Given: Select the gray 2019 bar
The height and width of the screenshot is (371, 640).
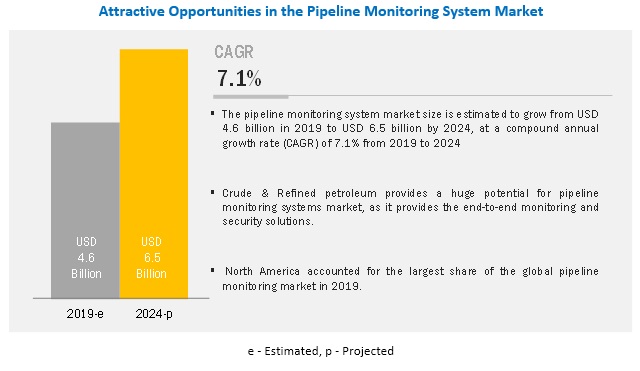Looking at the screenshot, I should [85, 210].
